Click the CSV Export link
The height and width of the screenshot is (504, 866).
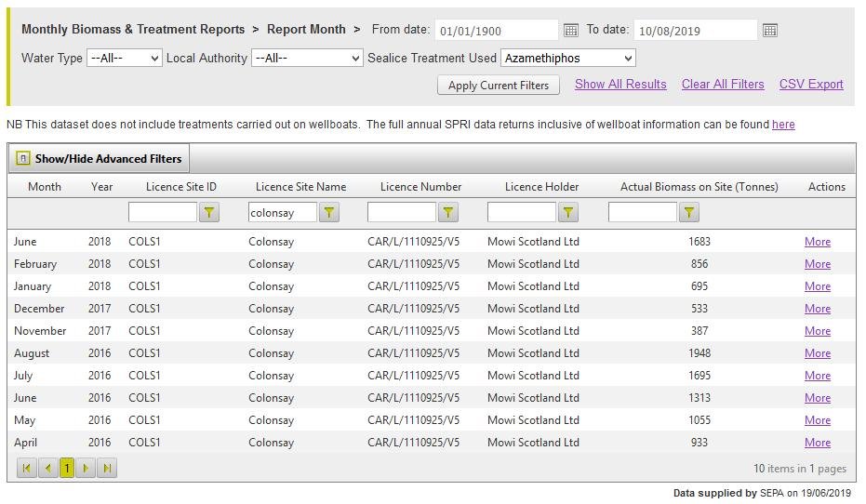point(811,84)
